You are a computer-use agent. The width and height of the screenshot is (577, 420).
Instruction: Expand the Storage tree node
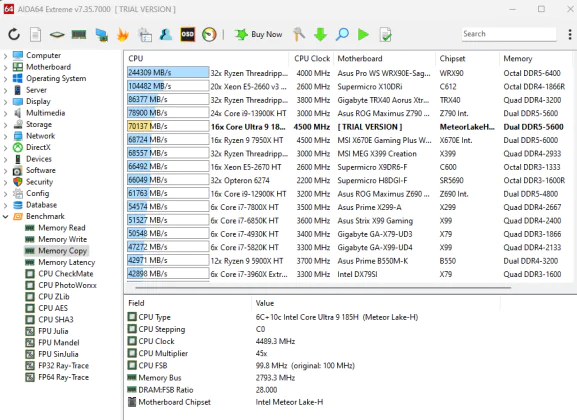click(x=5, y=125)
